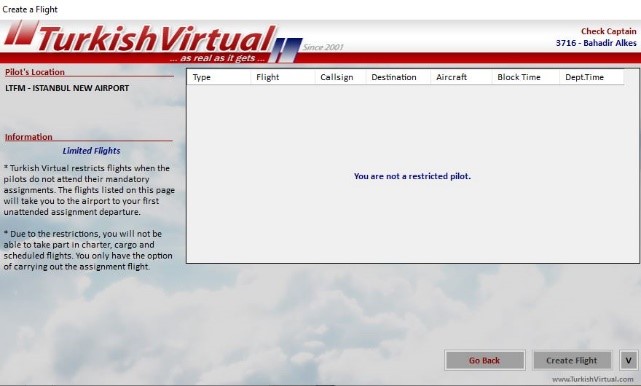Click the Pilot's Location heading

point(35,72)
